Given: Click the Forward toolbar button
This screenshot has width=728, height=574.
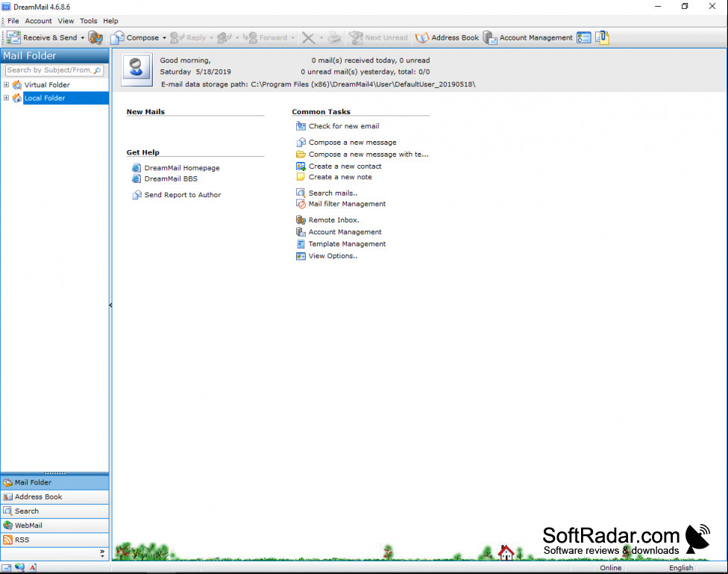Looking at the screenshot, I should (x=265, y=37).
